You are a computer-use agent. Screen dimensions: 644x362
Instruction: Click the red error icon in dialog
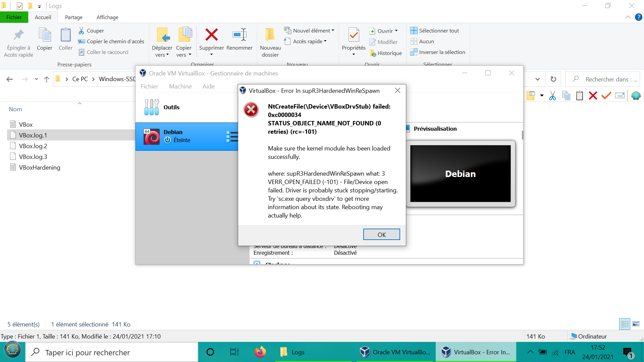tap(251, 110)
